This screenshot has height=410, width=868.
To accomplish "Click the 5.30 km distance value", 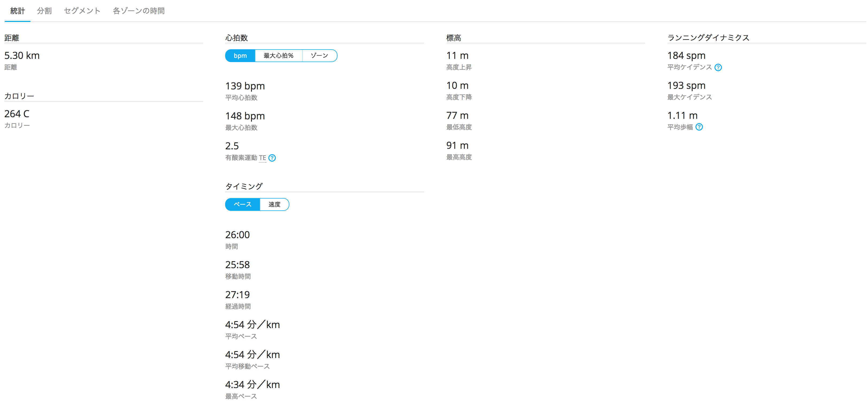I will pos(22,55).
